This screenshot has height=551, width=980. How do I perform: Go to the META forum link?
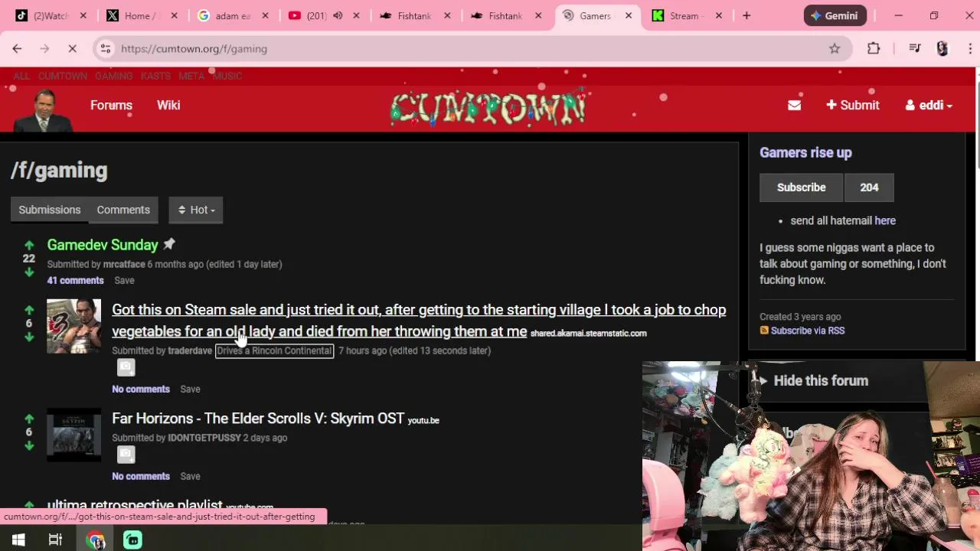coord(191,76)
